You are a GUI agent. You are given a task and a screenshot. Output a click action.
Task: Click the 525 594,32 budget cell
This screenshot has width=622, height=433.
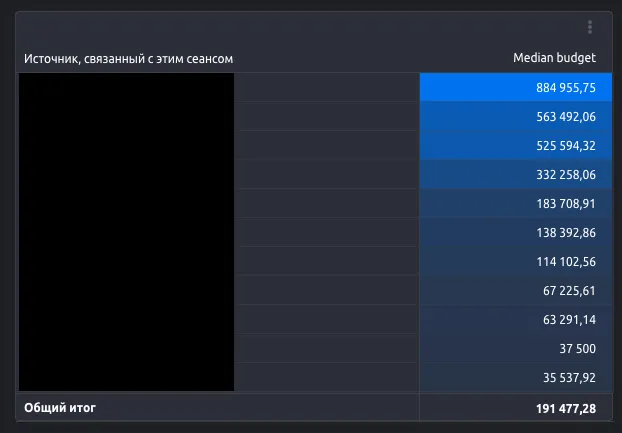(x=566, y=145)
